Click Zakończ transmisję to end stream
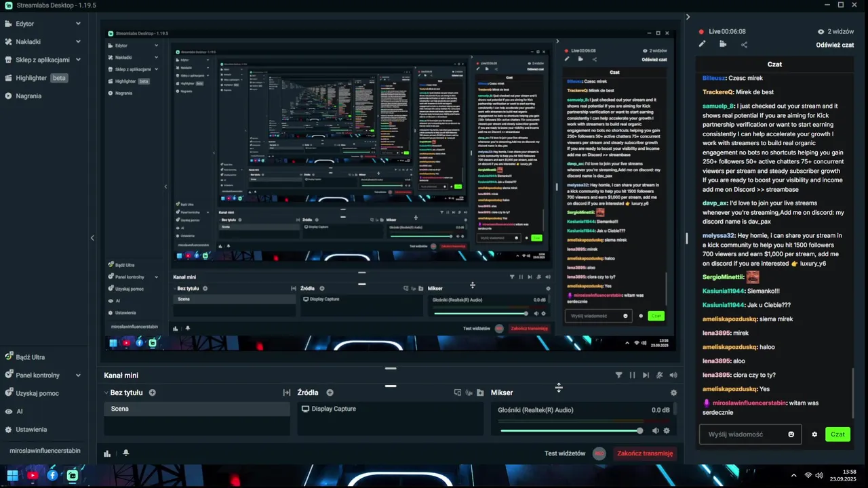Screen dimensions: 868x488 click(645, 453)
